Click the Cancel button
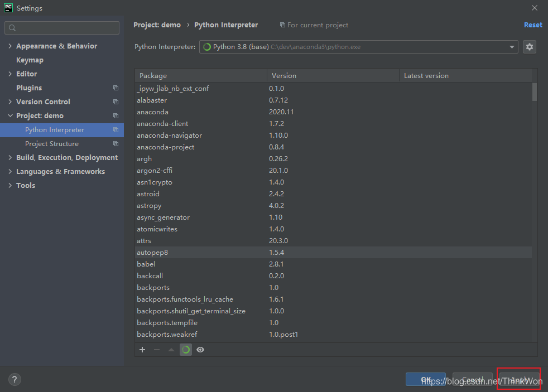The height and width of the screenshot is (392, 548). pyautogui.click(x=473, y=379)
